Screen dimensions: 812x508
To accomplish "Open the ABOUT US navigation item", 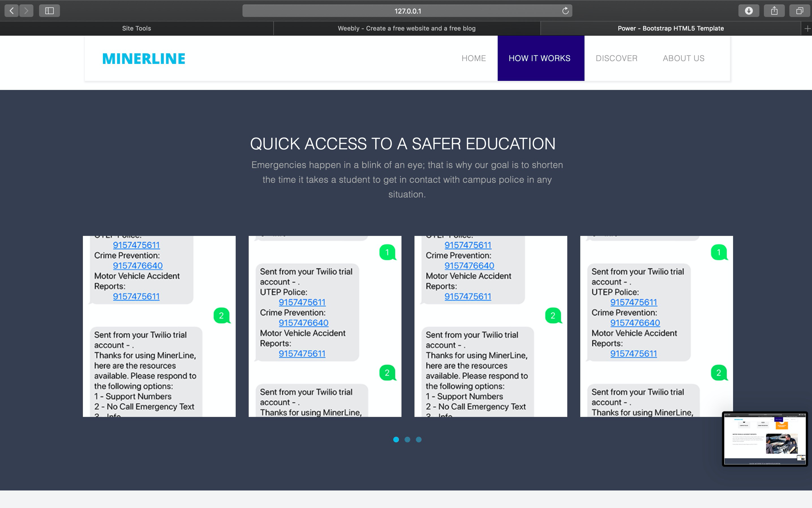I will (x=683, y=58).
